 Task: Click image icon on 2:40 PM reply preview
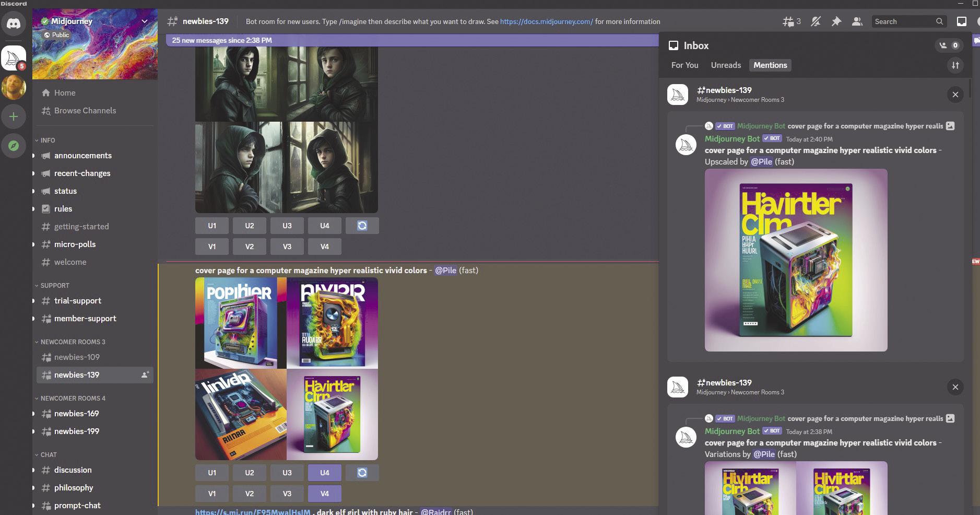click(x=950, y=126)
